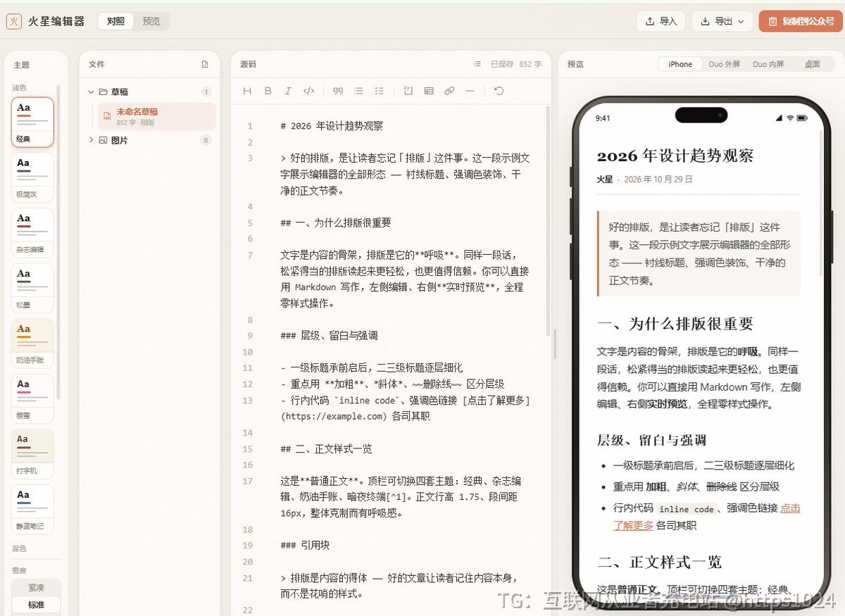Insert inline code with the </> icon
The height and width of the screenshot is (616, 845).
[x=308, y=91]
